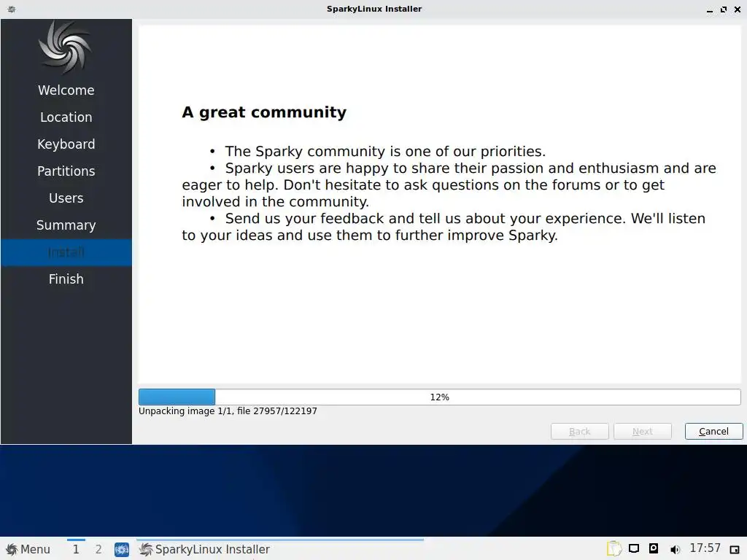The image size is (747, 560).
Task: Select the highlighted Install step
Action: tap(66, 252)
